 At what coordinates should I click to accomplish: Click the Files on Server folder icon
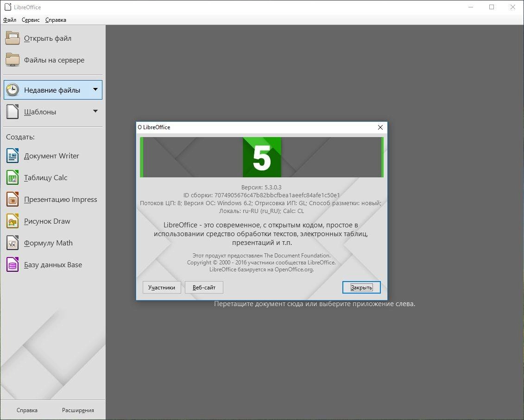pos(13,60)
